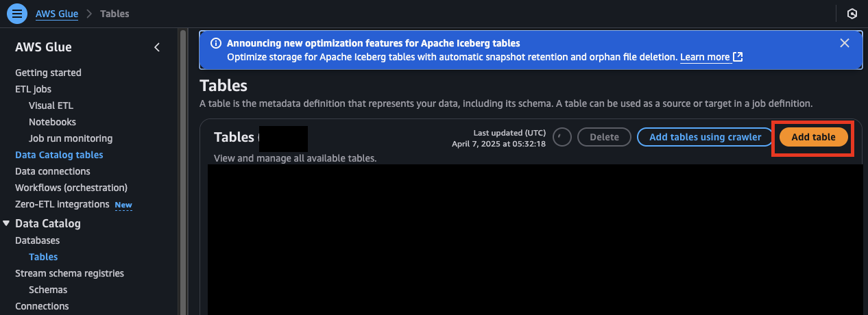Click the info icon in the banner
Viewport: 868px width, 315px height.
click(x=215, y=43)
